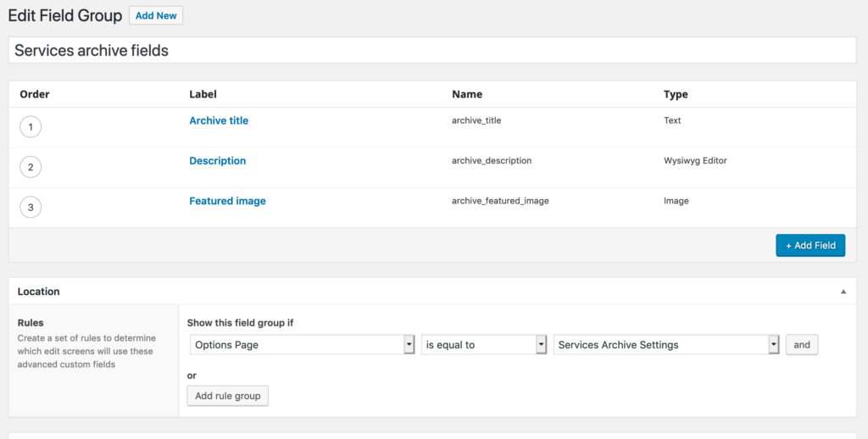Click the Add New button

click(x=156, y=15)
